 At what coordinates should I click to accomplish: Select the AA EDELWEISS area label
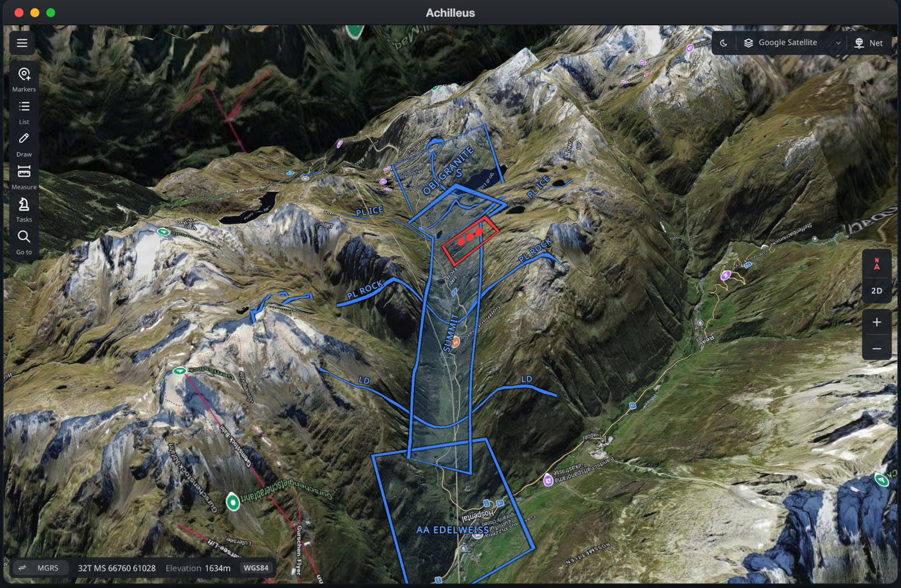(x=453, y=530)
